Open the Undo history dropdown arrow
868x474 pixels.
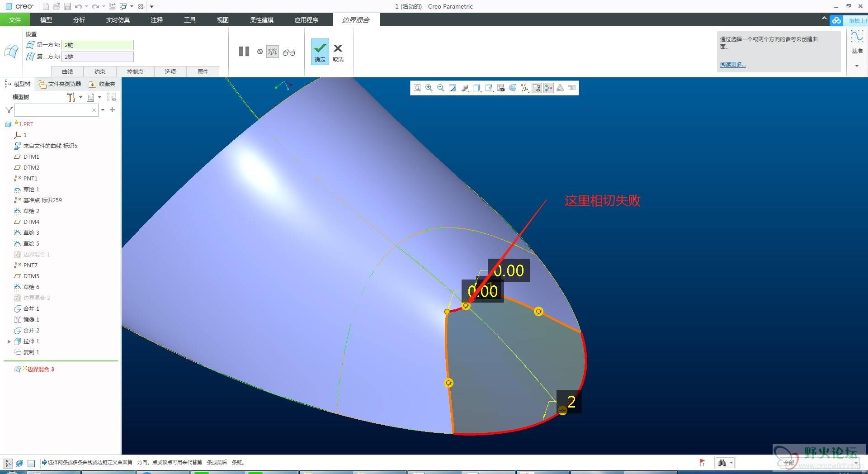pos(86,6)
